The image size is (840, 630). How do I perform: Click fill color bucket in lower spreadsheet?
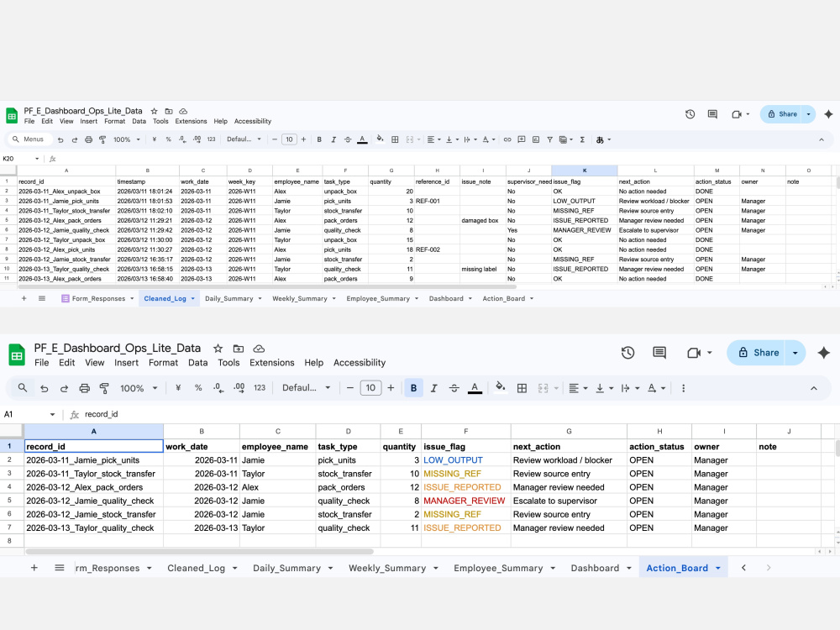[x=501, y=387]
